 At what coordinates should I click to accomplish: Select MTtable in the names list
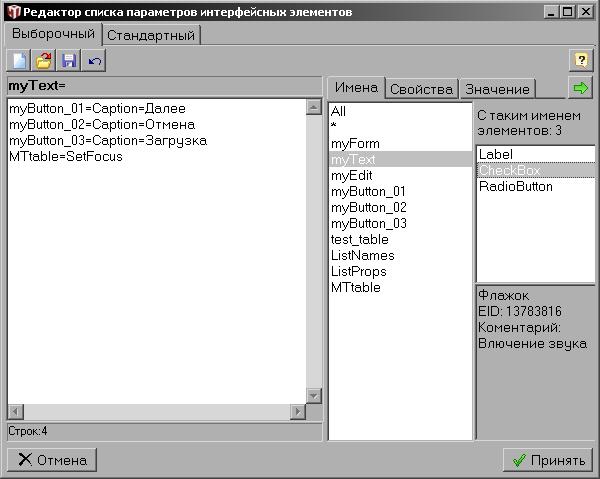tap(355, 288)
